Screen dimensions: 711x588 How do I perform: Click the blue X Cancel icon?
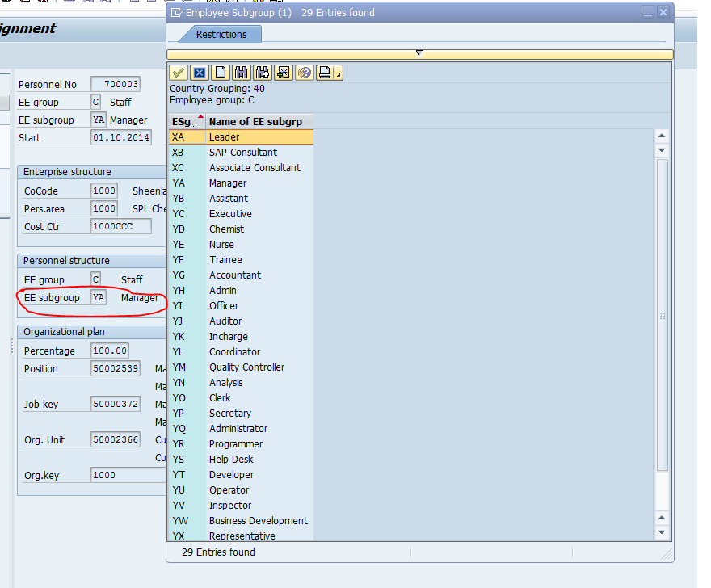(200, 73)
